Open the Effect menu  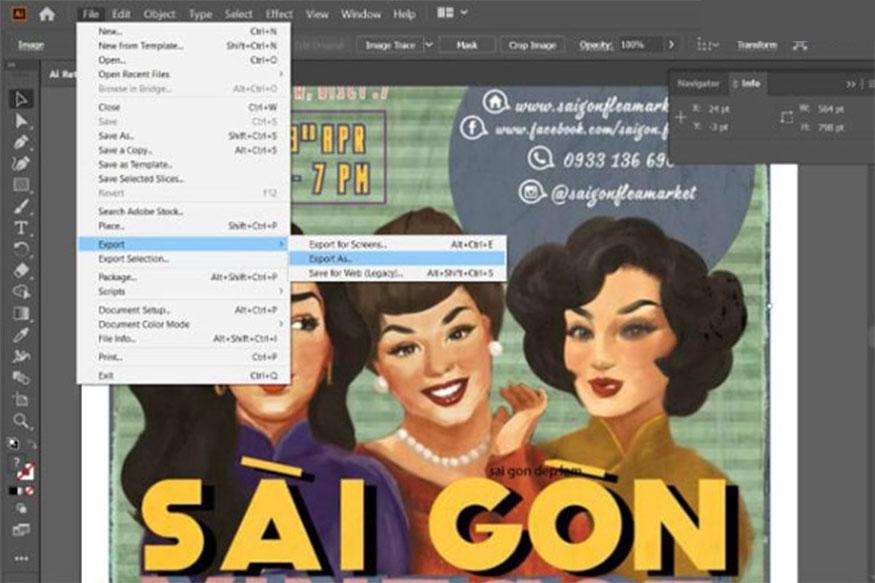[279, 14]
